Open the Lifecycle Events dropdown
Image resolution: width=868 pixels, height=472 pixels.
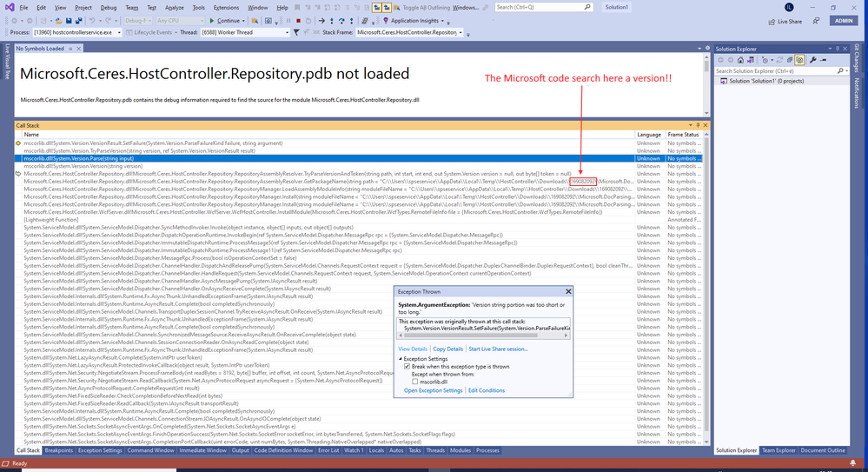coord(176,32)
